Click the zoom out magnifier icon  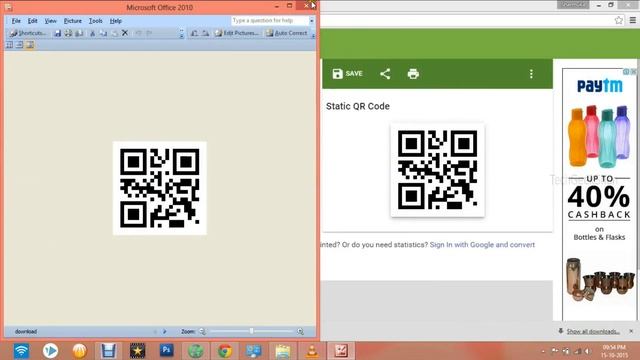[202, 331]
